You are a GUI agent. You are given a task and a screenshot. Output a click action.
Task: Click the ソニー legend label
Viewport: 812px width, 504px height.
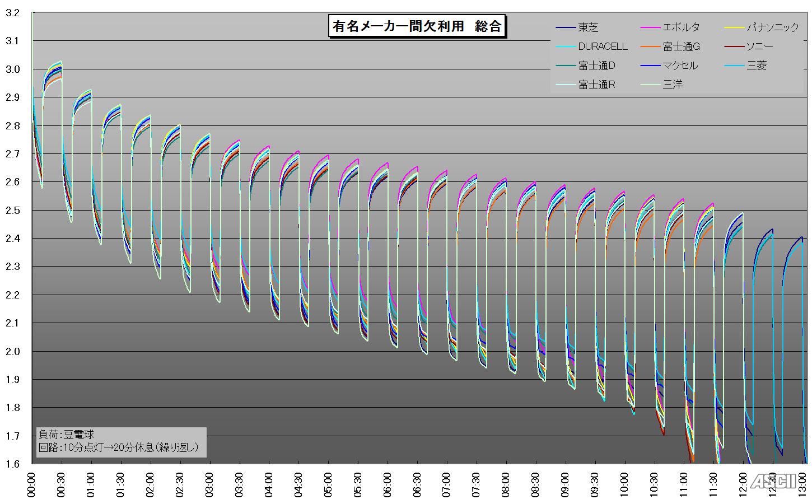[x=760, y=46]
